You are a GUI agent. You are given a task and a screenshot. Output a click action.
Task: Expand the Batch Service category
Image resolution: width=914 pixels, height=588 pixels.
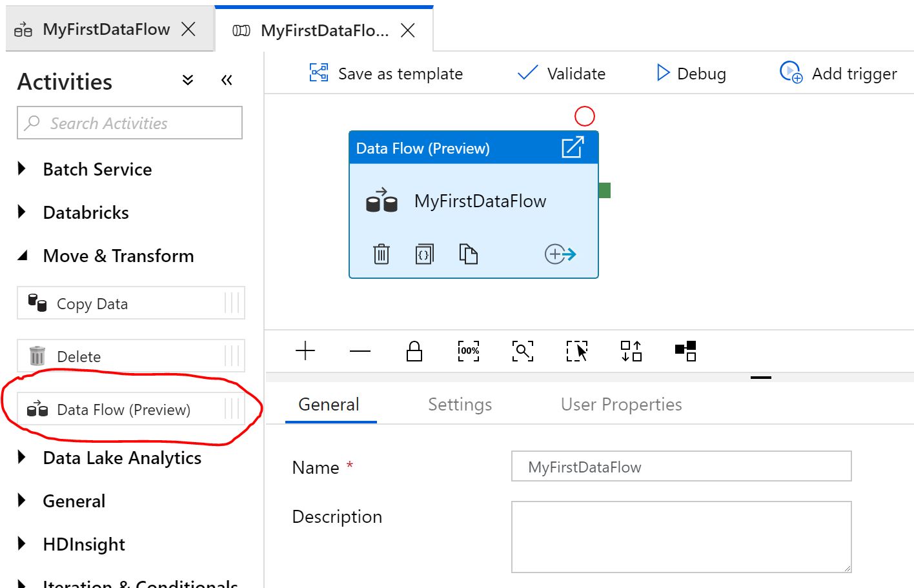tap(23, 169)
